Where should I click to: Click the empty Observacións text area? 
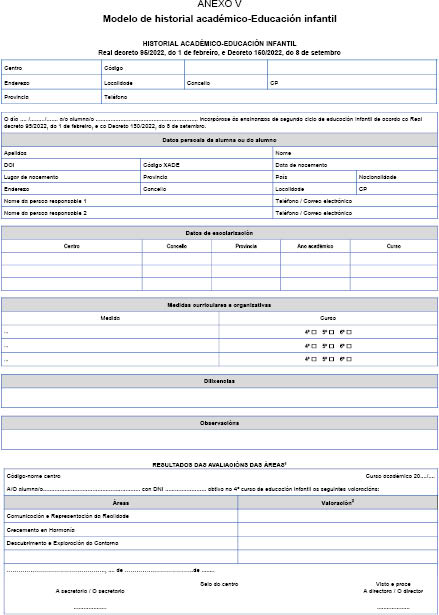click(219, 439)
